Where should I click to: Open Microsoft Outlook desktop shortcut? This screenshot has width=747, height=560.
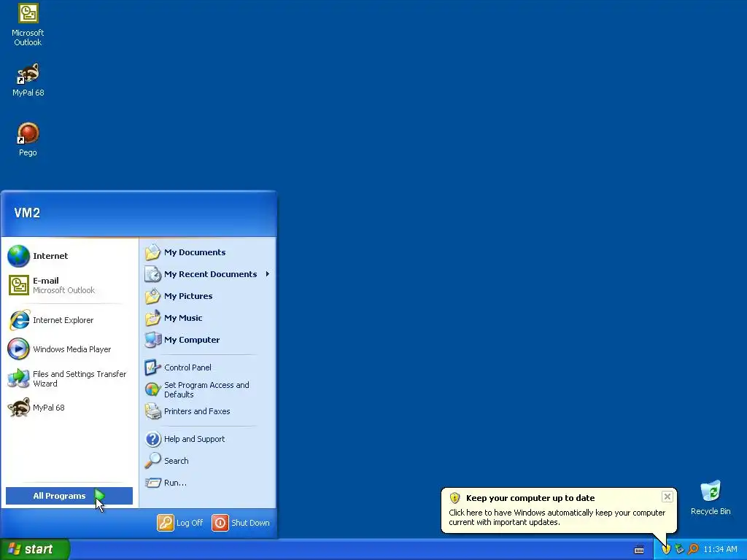[28, 25]
